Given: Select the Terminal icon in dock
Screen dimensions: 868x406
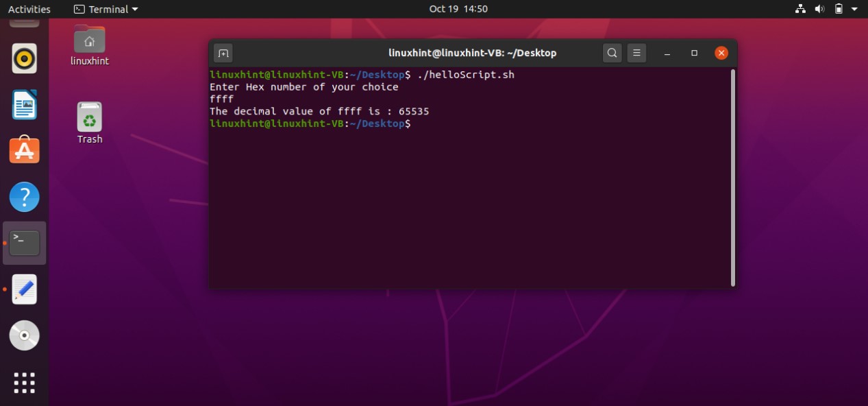Looking at the screenshot, I should pos(25,243).
